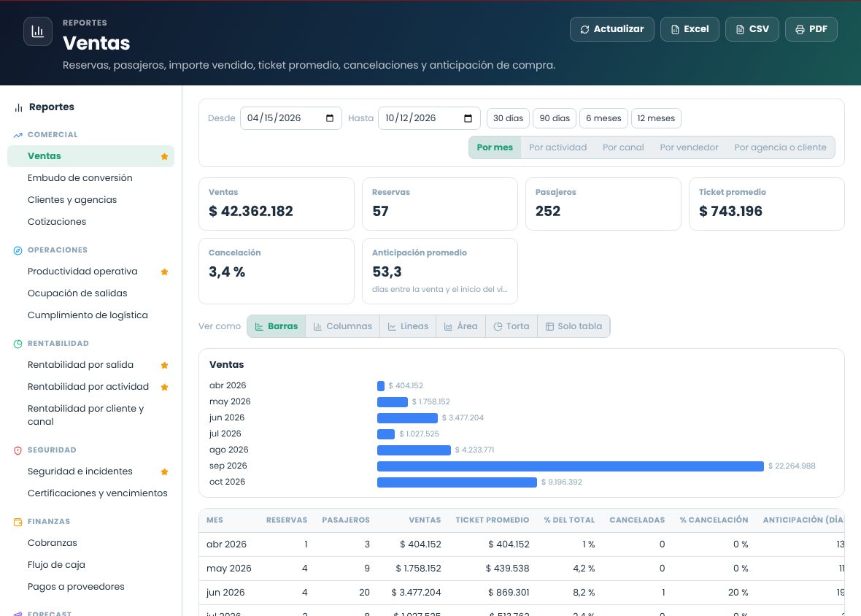Select the 90 días range preset
The height and width of the screenshot is (616, 861).
click(x=554, y=118)
